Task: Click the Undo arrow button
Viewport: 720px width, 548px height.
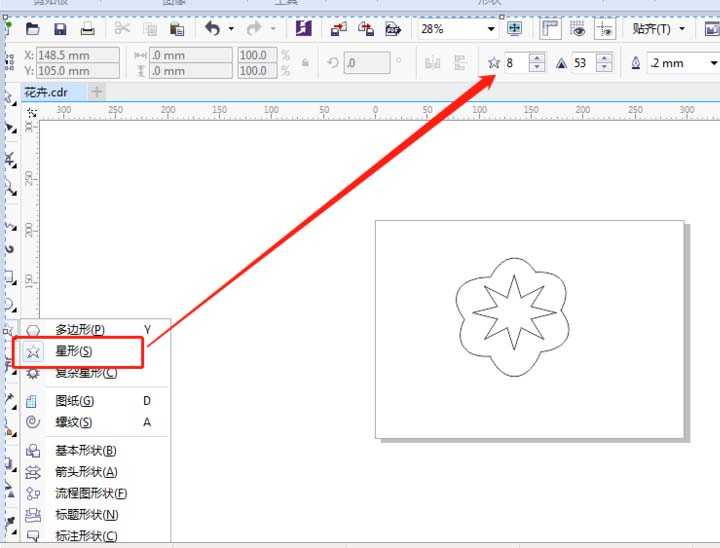Action: click(x=212, y=29)
